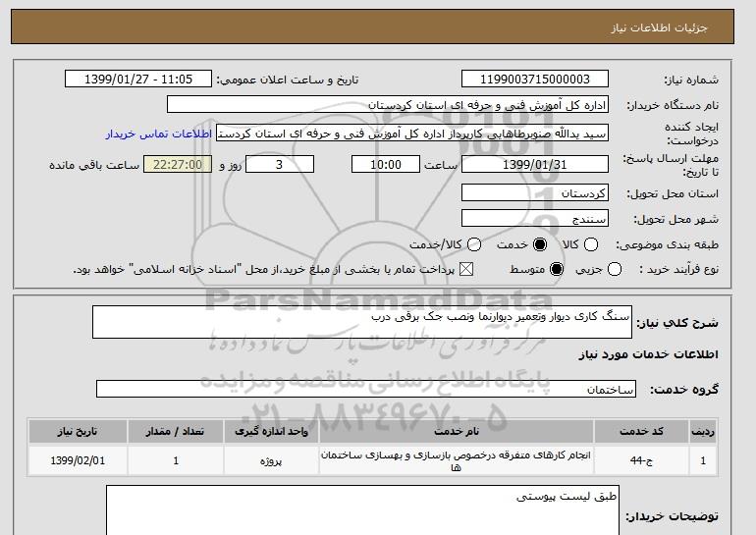Click the ساعت 10:00 field

[x=386, y=164]
